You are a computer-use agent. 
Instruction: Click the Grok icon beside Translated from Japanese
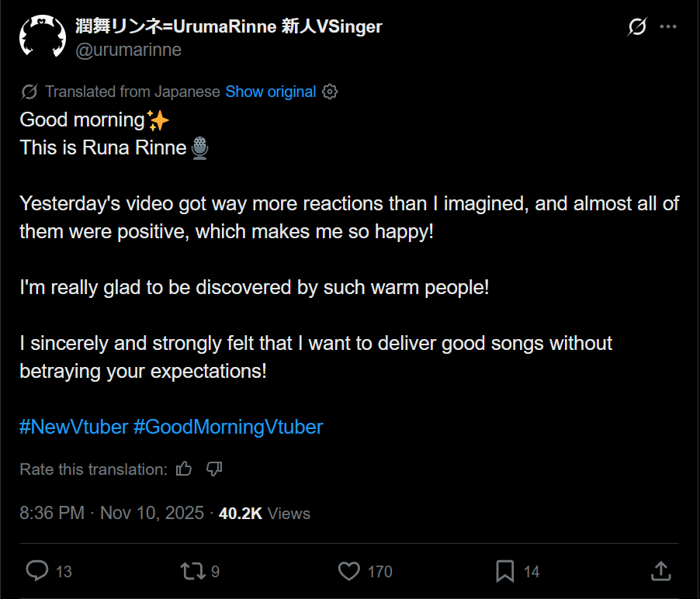(29, 92)
